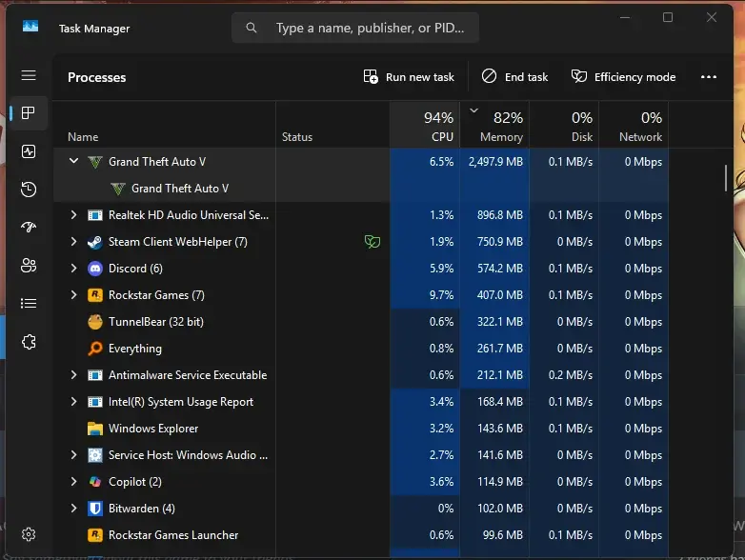745x560 pixels.
Task: Click the 896.8 MB memory value
Action: coord(500,215)
